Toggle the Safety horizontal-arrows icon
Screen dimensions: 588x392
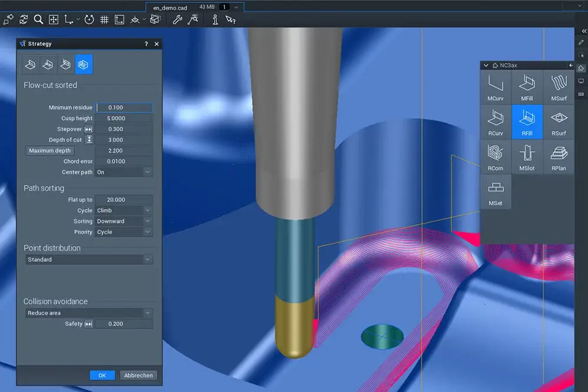(89, 324)
